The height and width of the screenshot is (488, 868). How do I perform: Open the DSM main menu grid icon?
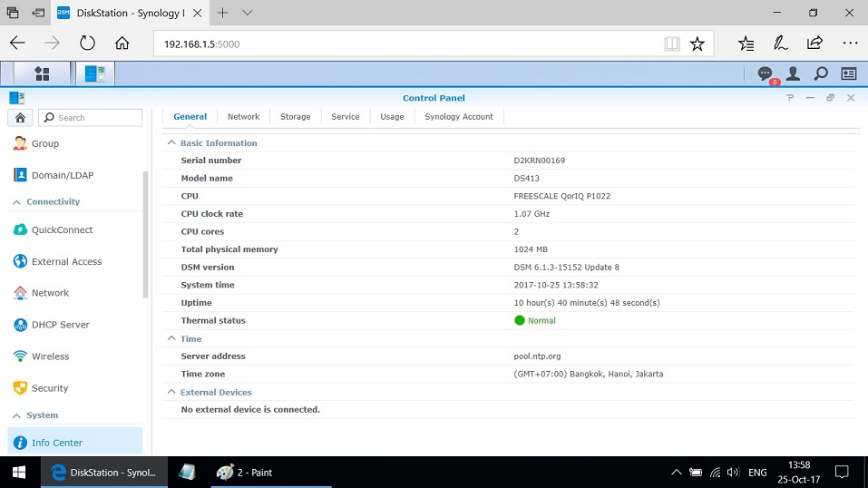(x=42, y=73)
